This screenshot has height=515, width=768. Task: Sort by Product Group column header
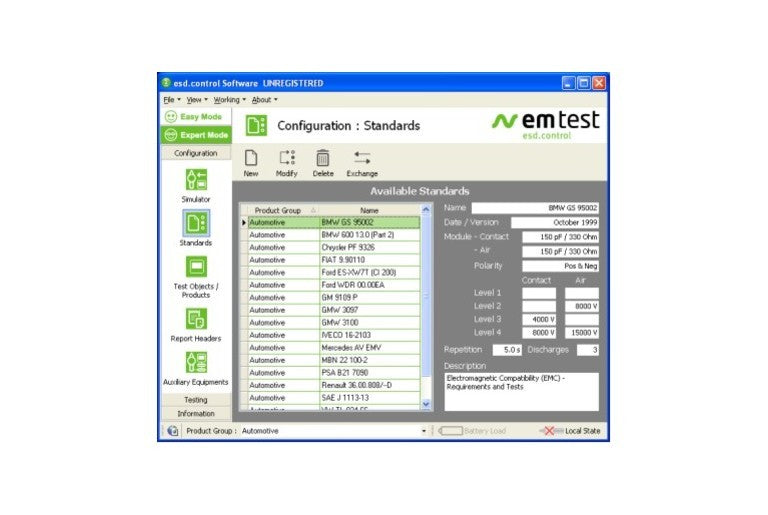tap(283, 210)
